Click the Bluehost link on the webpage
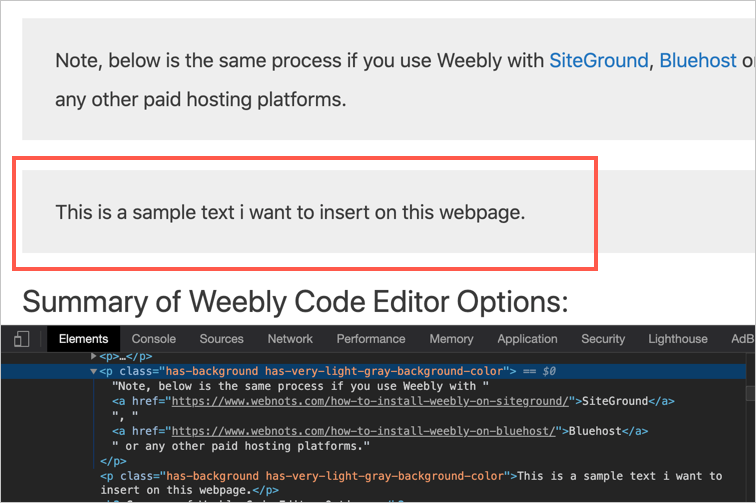The height and width of the screenshot is (503, 756). point(697,60)
